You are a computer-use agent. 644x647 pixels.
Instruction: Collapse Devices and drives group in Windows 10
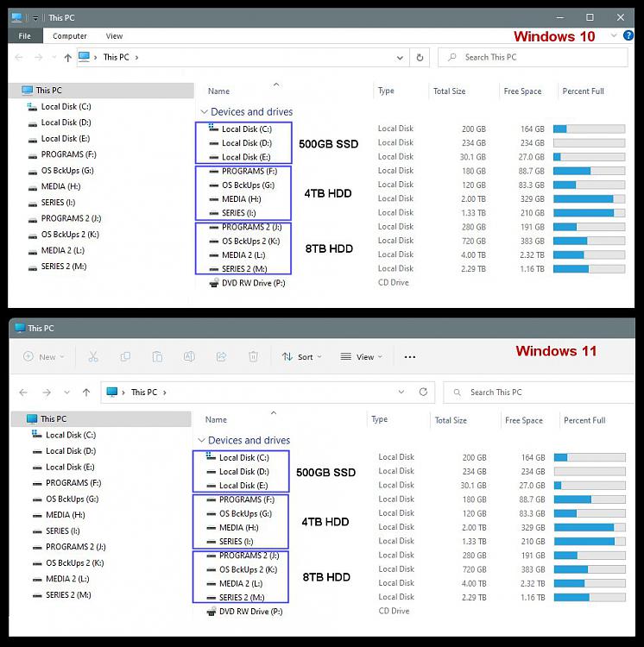coord(204,112)
